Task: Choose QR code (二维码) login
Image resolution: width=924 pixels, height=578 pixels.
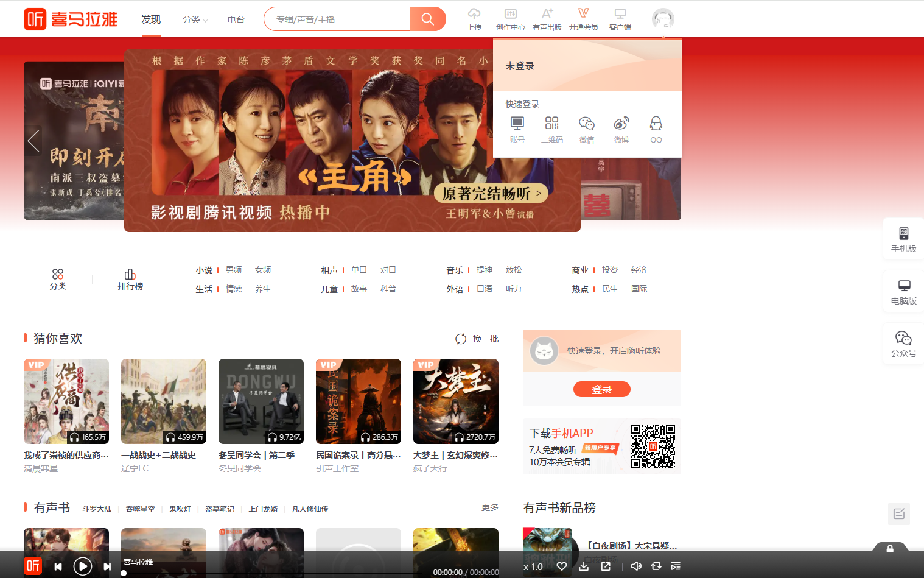Action: (x=552, y=130)
